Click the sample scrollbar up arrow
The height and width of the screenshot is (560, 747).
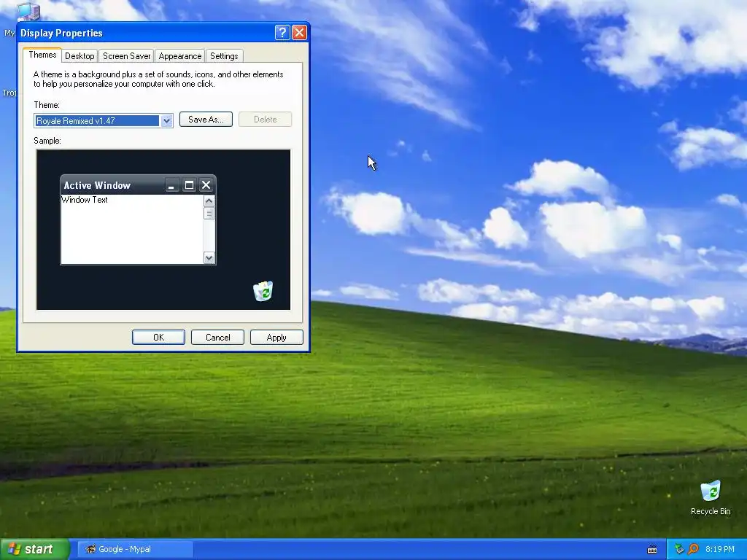(x=209, y=201)
